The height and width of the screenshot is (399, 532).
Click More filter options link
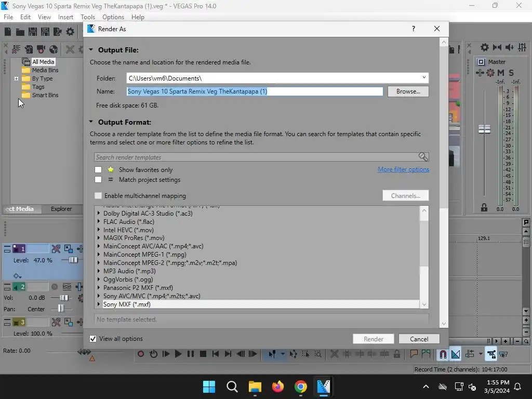click(x=403, y=169)
